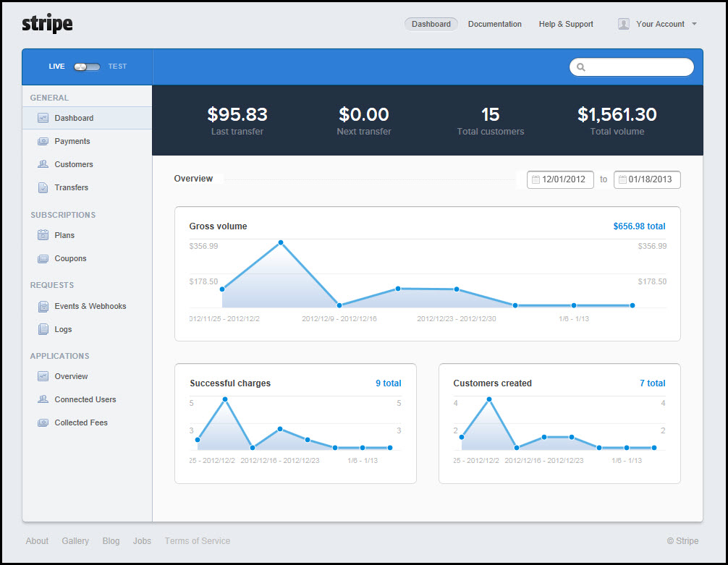Click calendar icon in start date field
The width and height of the screenshot is (728, 565).
point(536,179)
